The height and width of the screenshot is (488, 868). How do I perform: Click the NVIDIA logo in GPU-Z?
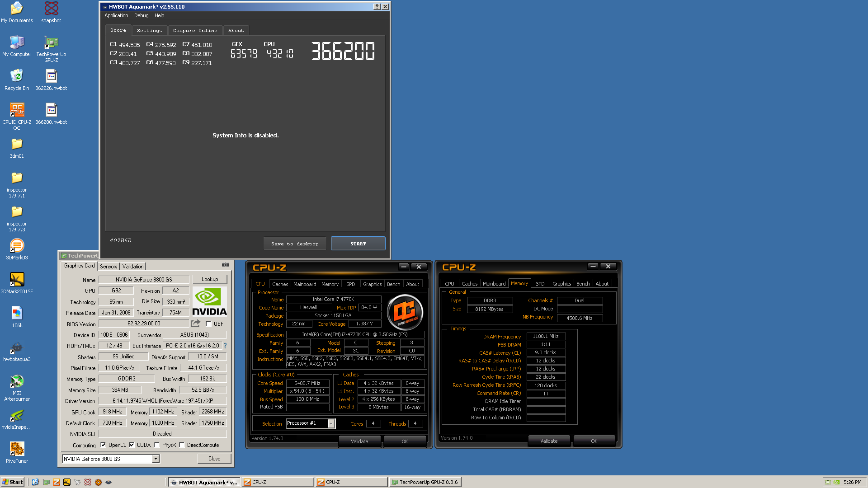click(x=209, y=301)
